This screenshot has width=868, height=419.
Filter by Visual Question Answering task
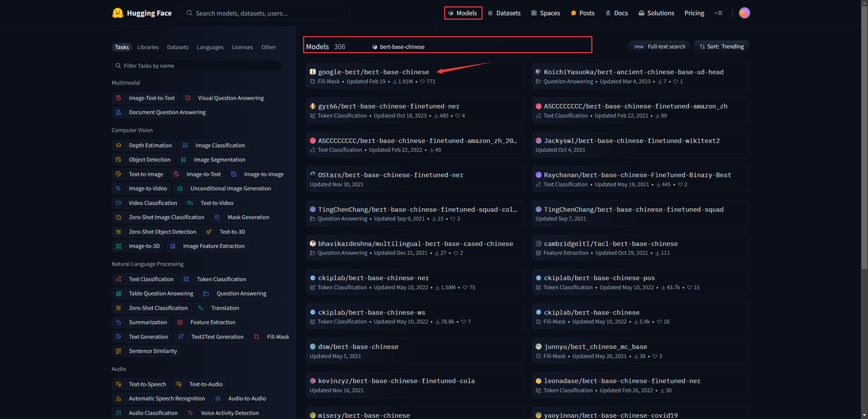click(224, 98)
